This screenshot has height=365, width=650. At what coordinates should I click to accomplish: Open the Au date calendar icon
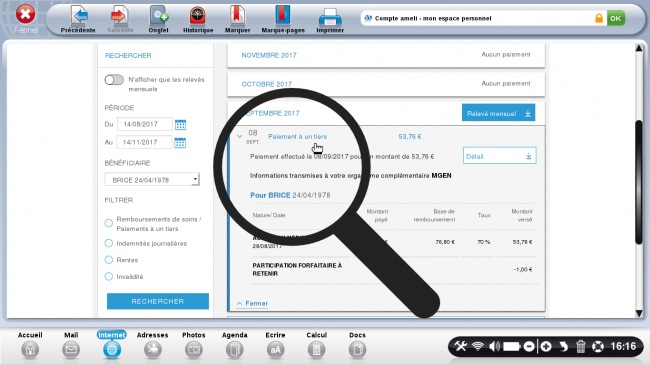coord(180,143)
